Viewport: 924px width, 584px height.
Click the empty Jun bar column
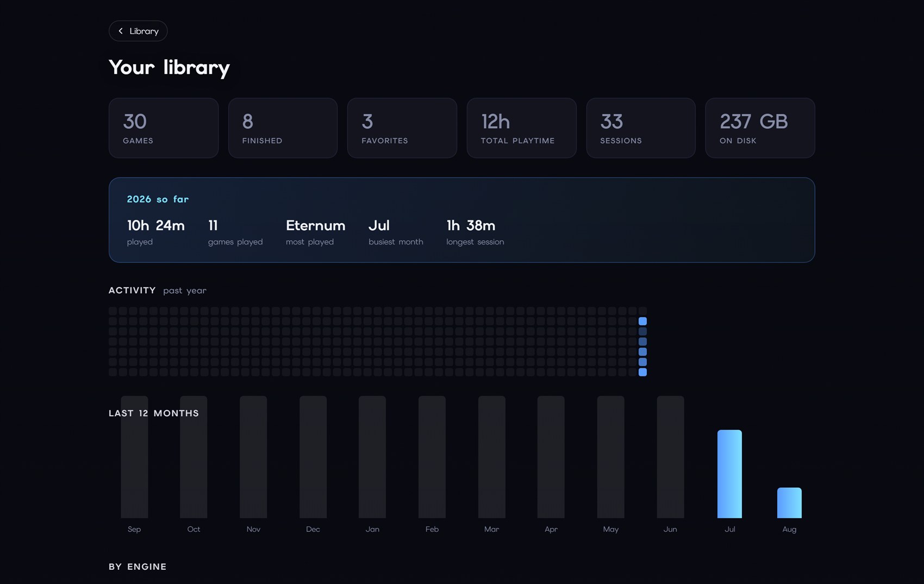670,457
